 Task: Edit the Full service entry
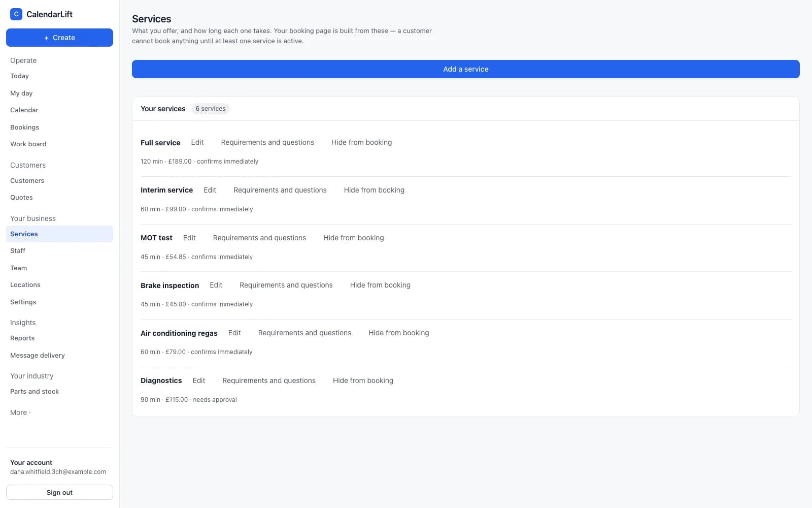[197, 142]
